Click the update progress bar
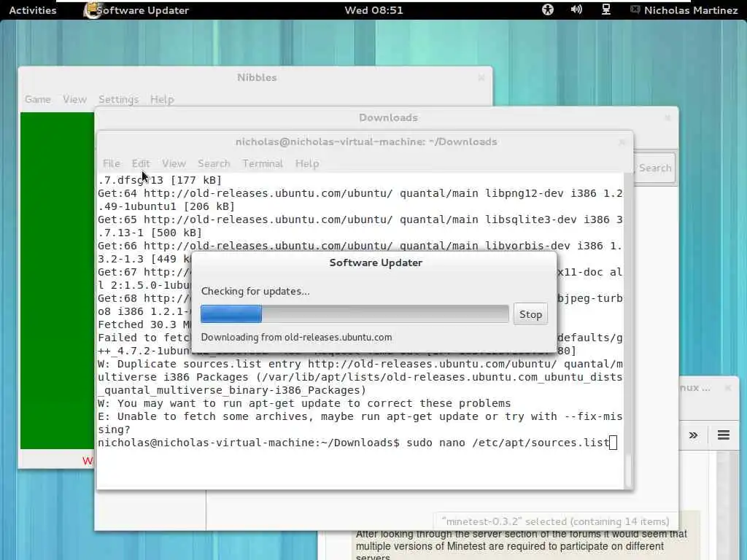 pyautogui.click(x=355, y=314)
